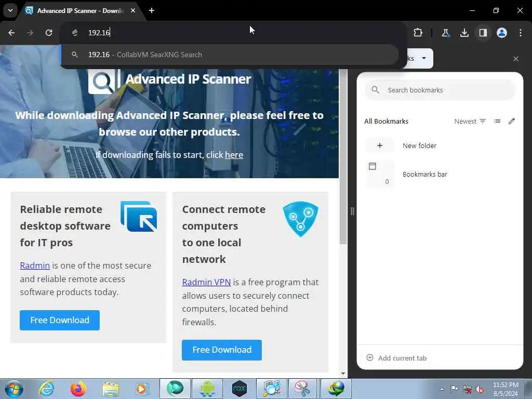This screenshot has height=399, width=532.
Task: Click the Radmin remote desktop icon
Action: [139, 217]
